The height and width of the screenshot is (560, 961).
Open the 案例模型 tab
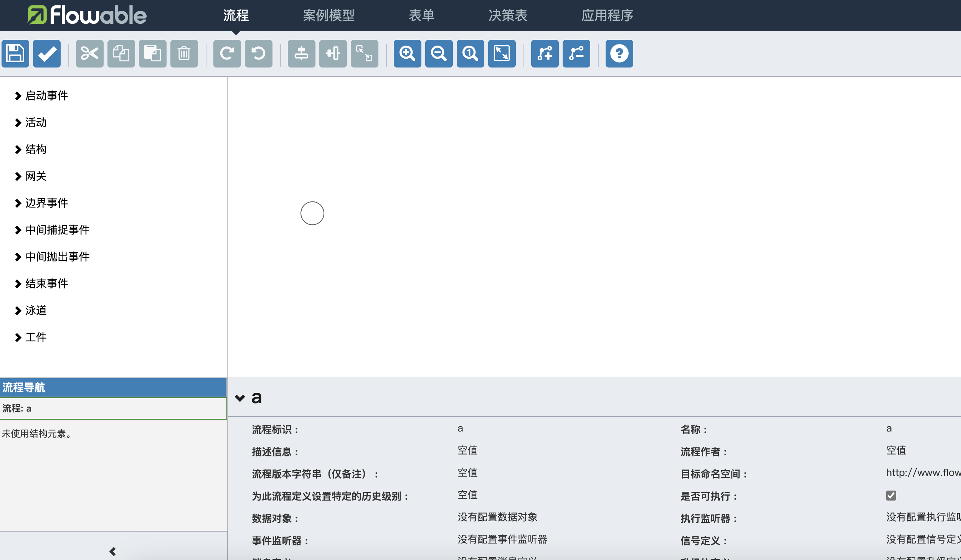(328, 15)
